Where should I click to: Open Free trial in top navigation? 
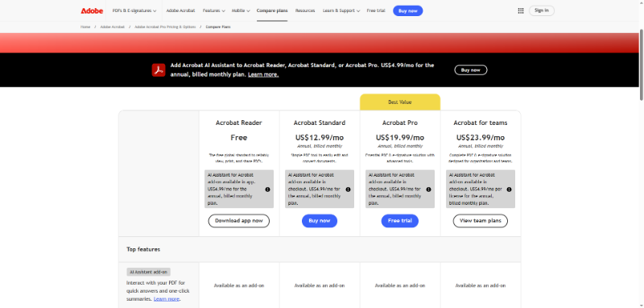click(x=376, y=10)
